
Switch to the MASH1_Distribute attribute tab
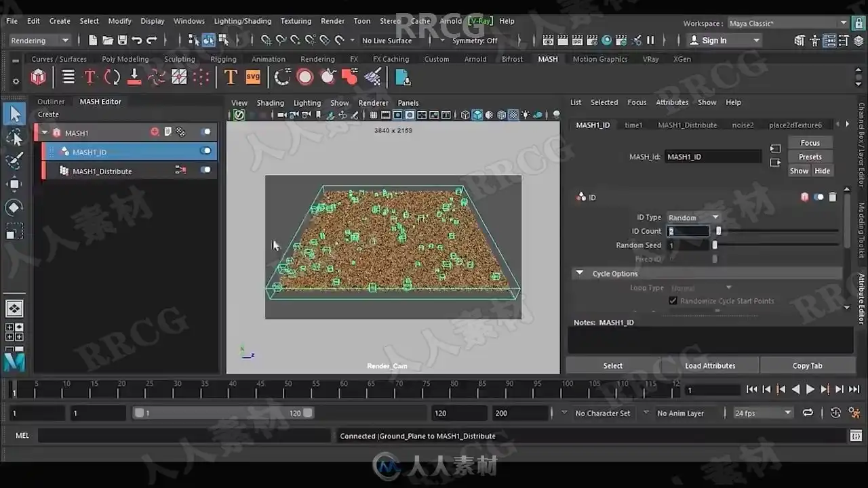688,125
